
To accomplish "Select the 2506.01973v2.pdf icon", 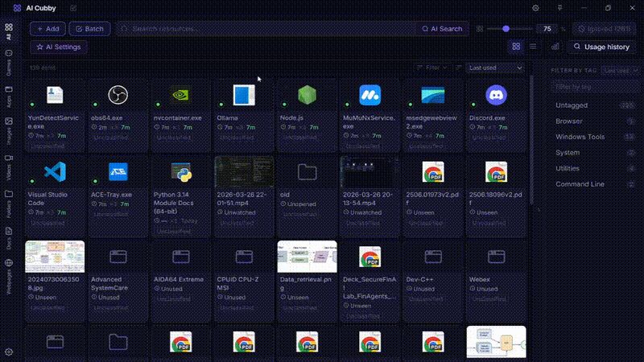I will point(433,171).
